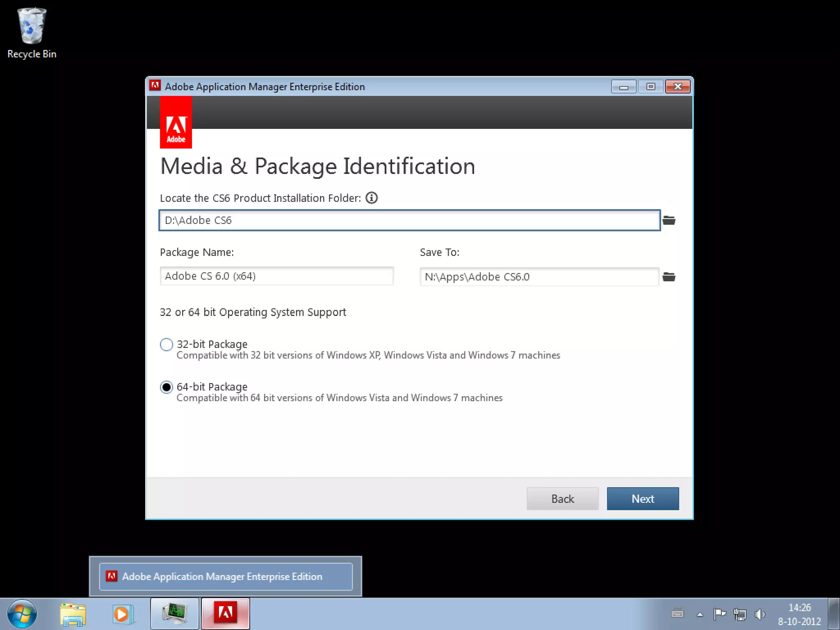Click 'Compatible with 64 bit versions' description

tap(340, 398)
